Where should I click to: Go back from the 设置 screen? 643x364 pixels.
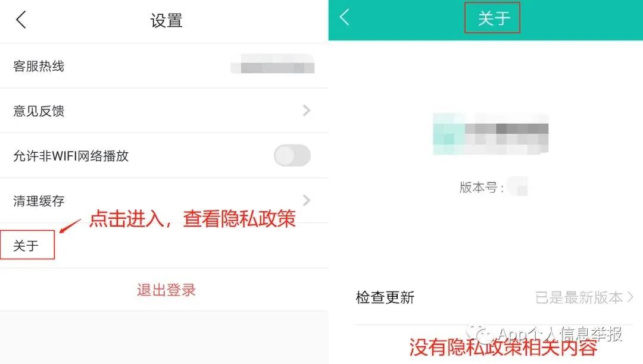tap(21, 20)
